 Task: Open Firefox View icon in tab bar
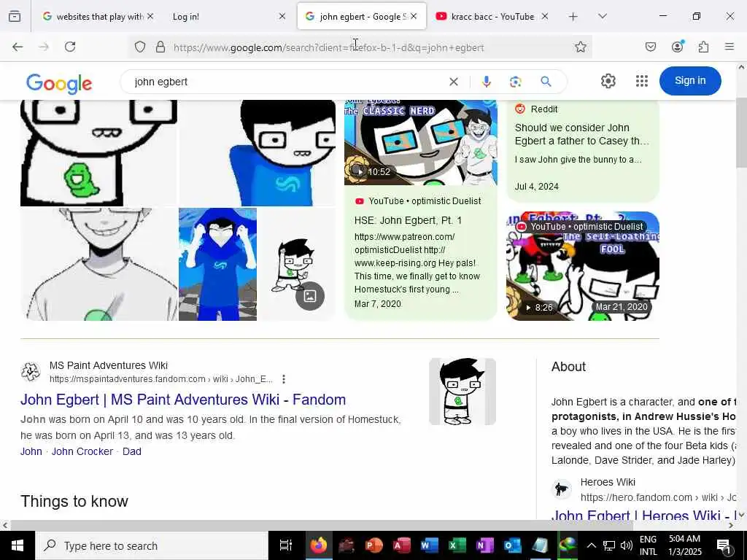point(15,17)
